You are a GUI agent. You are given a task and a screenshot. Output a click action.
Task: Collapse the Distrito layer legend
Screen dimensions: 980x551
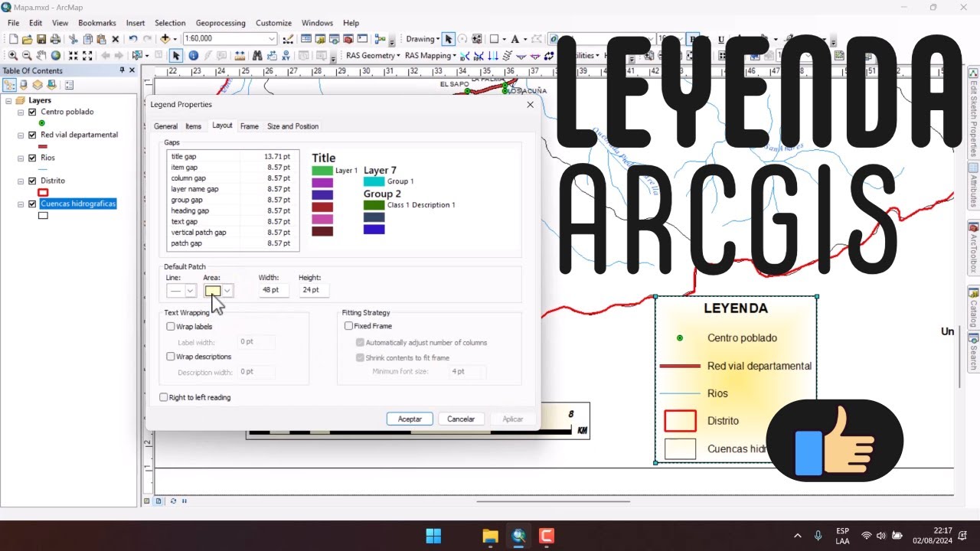[21, 181]
